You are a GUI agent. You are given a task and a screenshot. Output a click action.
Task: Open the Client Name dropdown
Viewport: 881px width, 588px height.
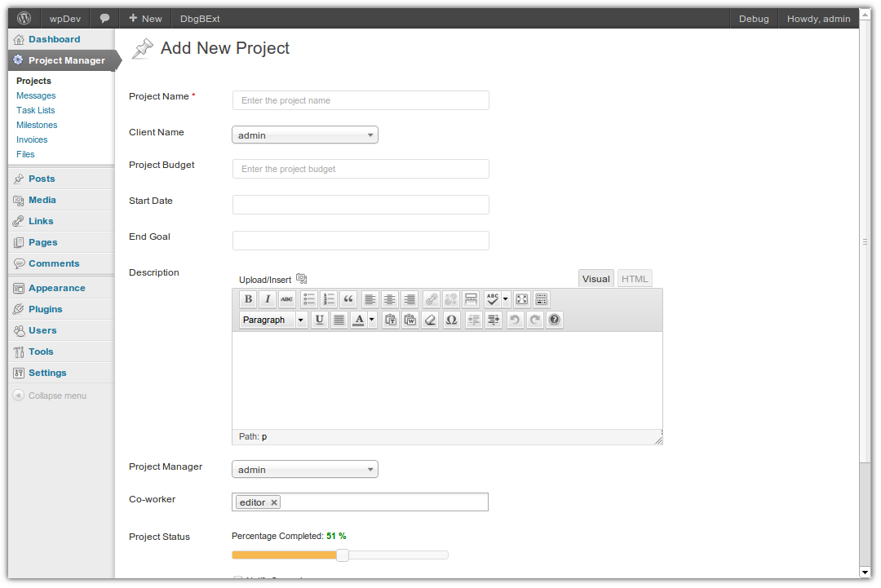(x=305, y=135)
